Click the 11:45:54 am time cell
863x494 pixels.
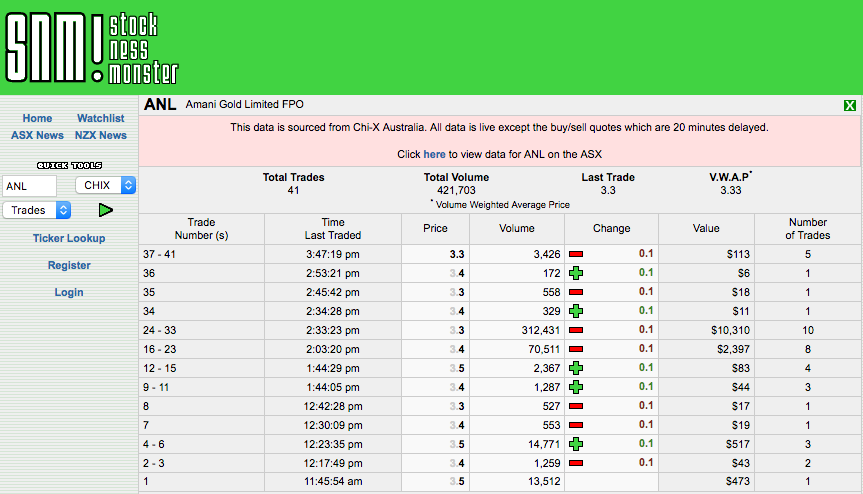click(333, 481)
